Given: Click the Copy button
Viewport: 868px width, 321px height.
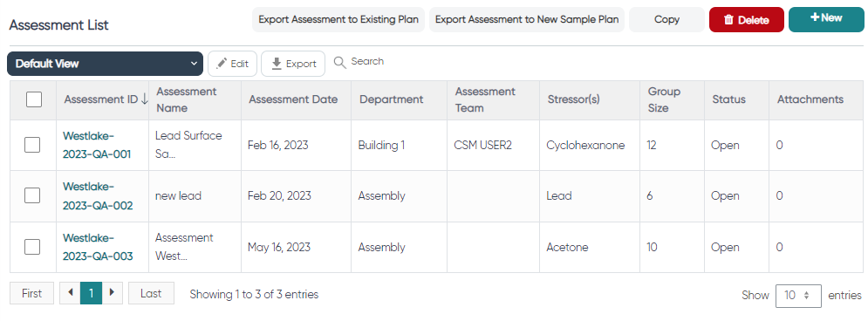Looking at the screenshot, I should (x=666, y=19).
